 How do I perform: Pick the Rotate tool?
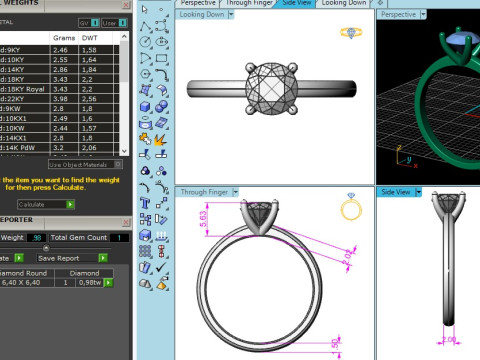pyautogui.click(x=162, y=219)
